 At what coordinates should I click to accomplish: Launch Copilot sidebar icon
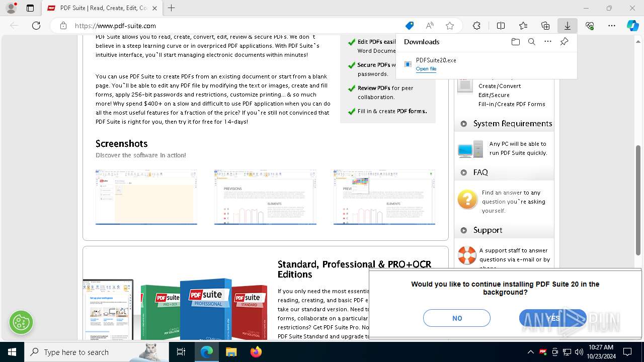tap(632, 26)
